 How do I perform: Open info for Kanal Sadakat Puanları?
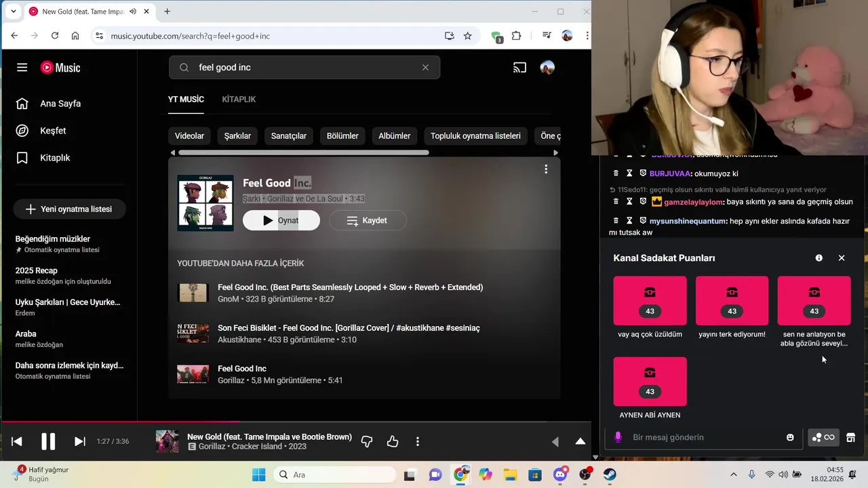818,258
